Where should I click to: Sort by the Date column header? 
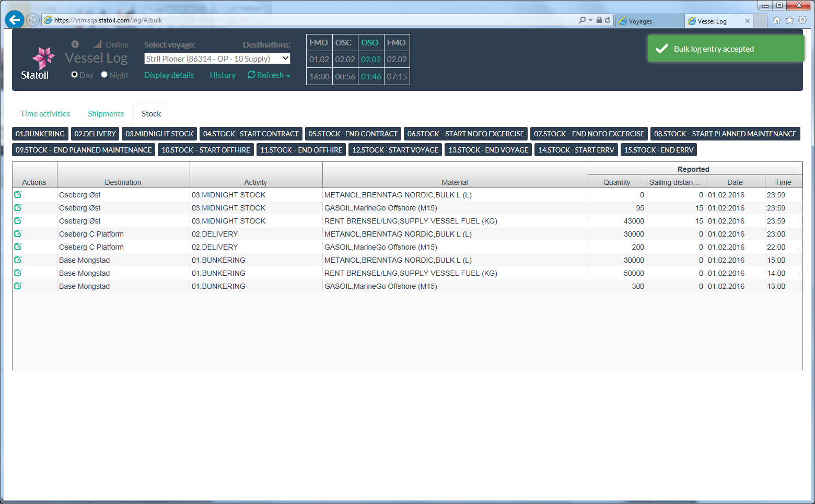[x=735, y=182]
